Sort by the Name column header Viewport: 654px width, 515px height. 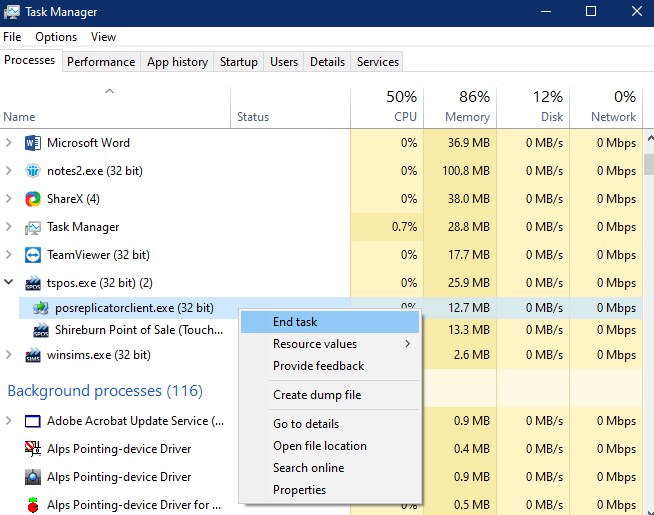point(115,107)
